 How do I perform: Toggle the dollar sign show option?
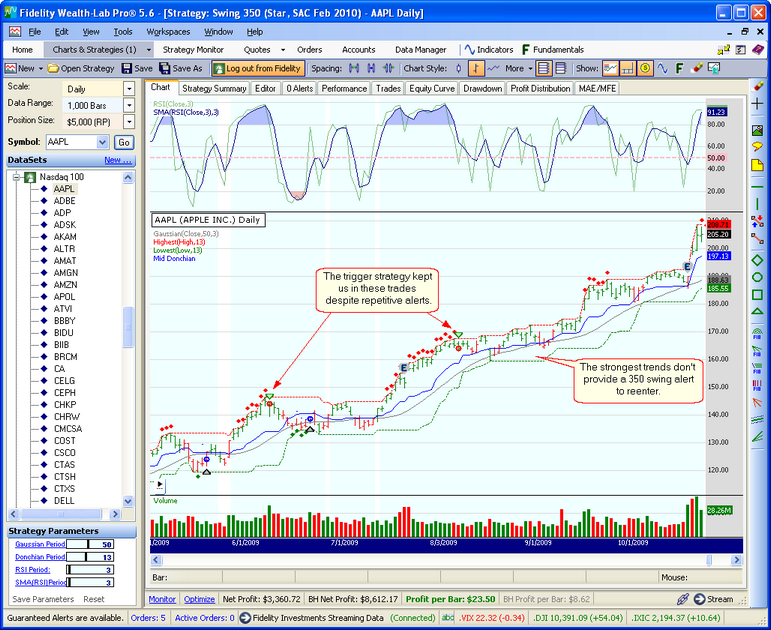point(645,68)
